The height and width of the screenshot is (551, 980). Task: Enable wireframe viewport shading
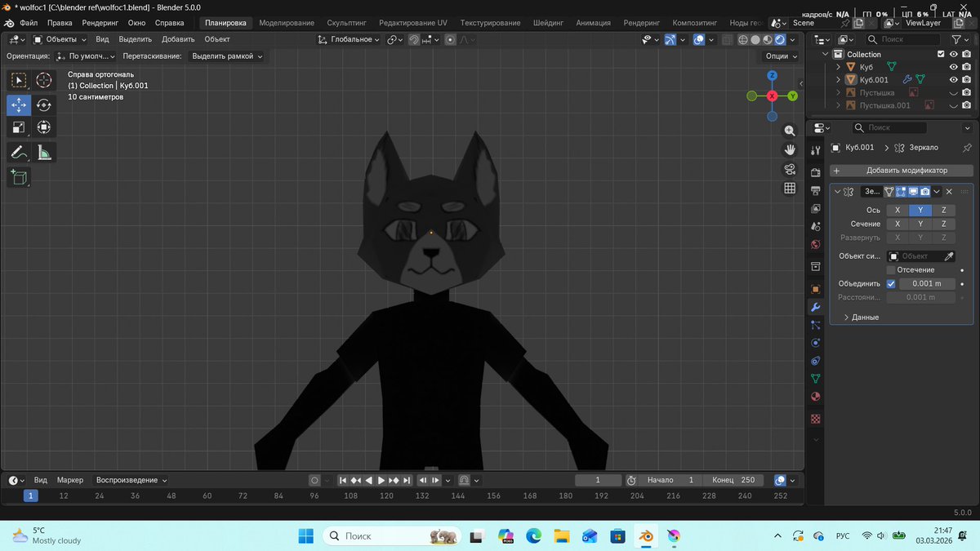coord(742,39)
